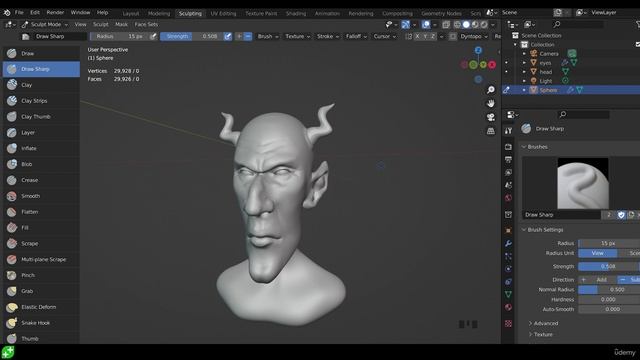The width and height of the screenshot is (640, 360).
Task: Toggle radius pressure sensitivity in header
Action: [x=153, y=36]
